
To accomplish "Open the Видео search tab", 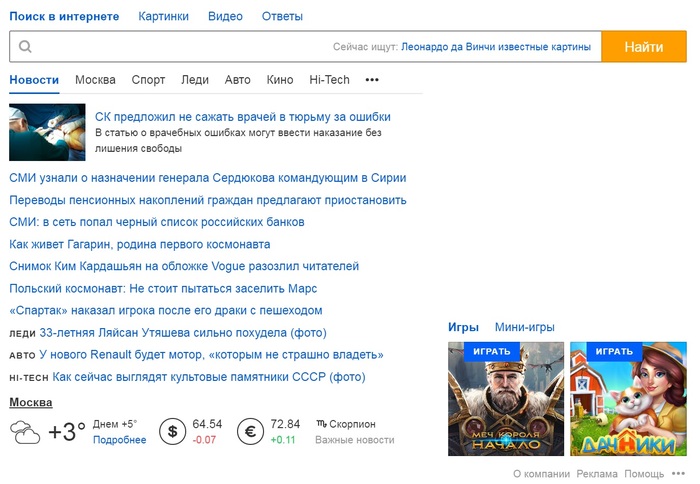I will tap(225, 17).
